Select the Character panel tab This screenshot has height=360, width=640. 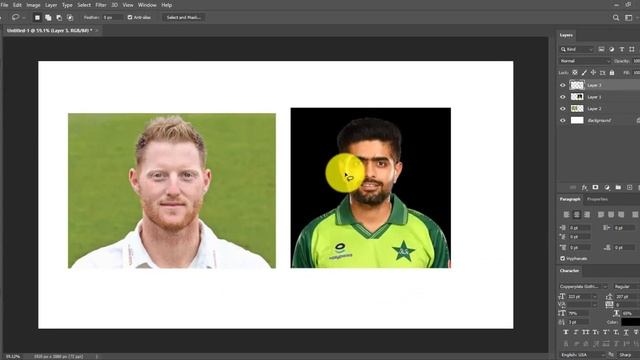click(569, 271)
